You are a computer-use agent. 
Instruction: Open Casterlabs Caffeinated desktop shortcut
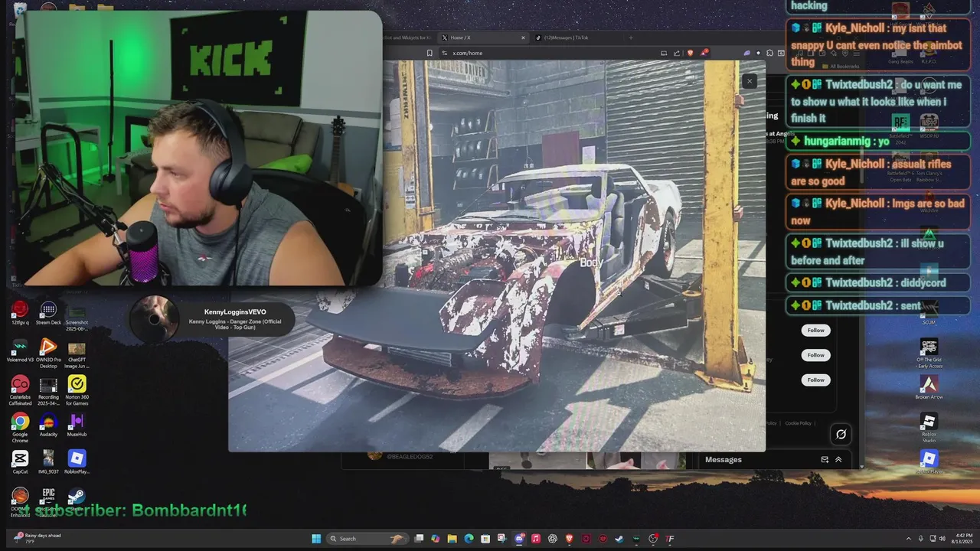click(20, 391)
